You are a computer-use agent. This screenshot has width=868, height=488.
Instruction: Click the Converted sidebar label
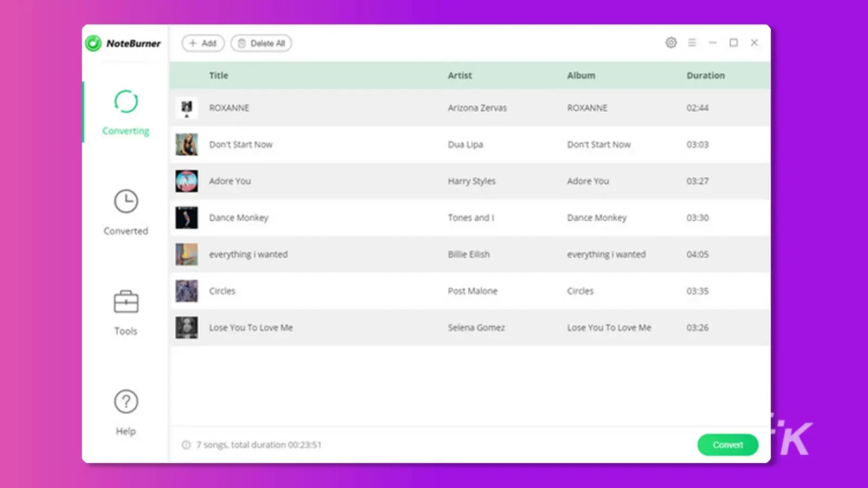[x=126, y=231]
